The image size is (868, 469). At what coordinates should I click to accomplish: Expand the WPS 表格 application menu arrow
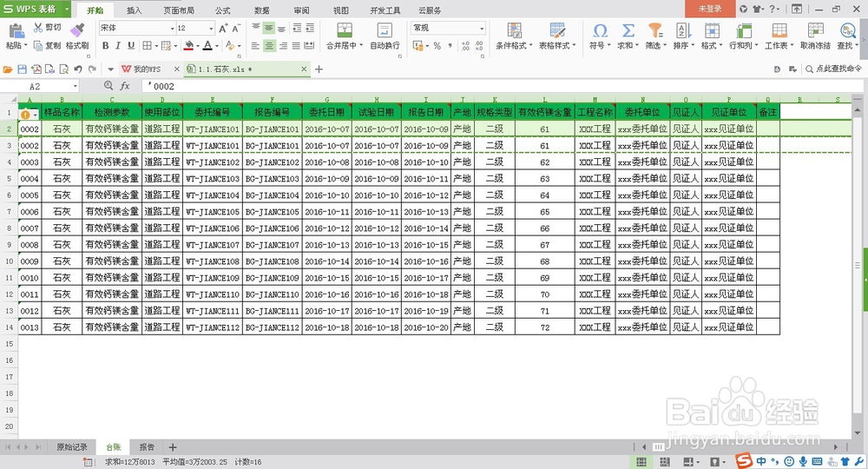[x=67, y=9]
